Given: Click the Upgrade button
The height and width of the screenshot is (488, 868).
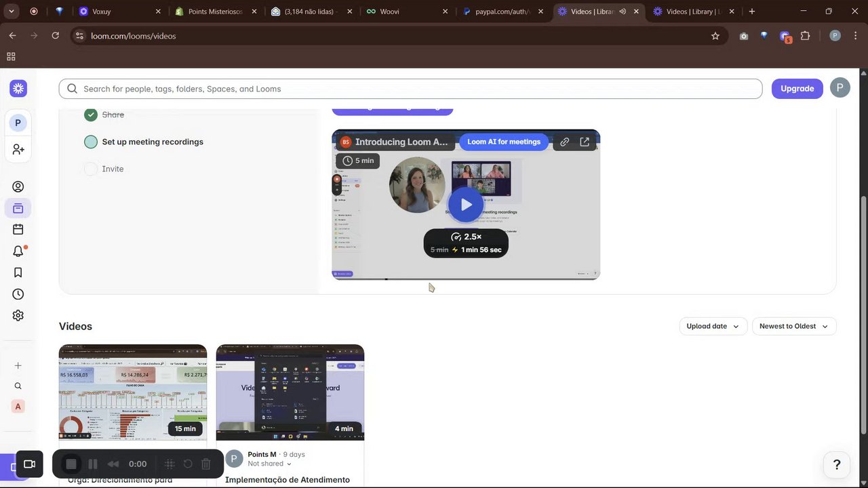Looking at the screenshot, I should (x=797, y=89).
